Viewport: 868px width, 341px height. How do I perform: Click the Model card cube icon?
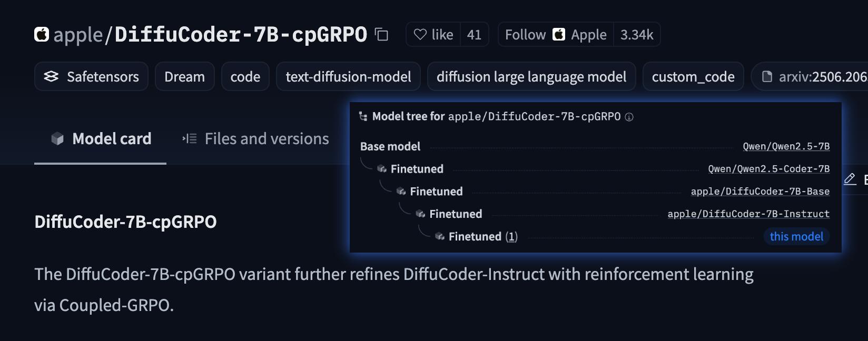coord(56,138)
